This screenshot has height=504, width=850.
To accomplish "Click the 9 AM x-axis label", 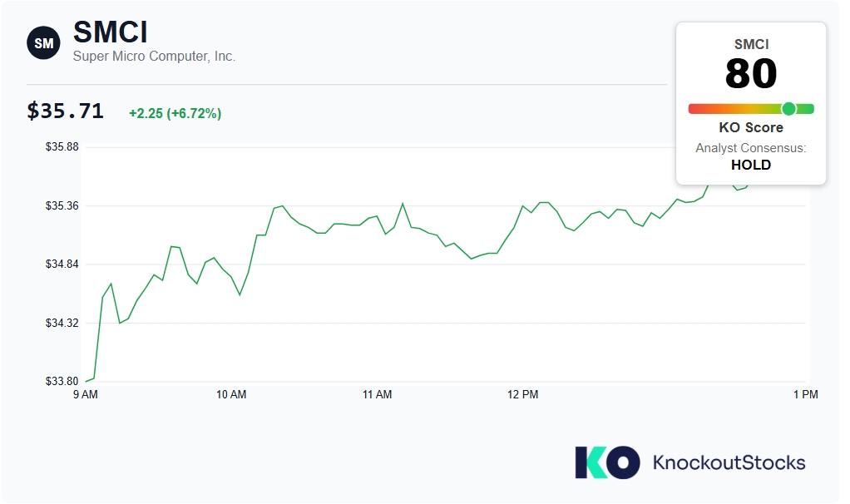I will 86,394.
